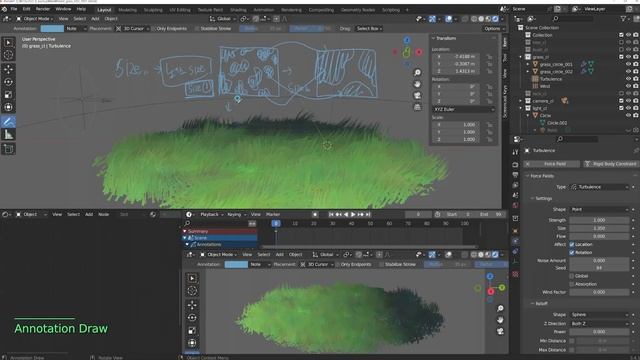The image size is (640, 360).
Task: Hide Wind object in outliner viewport
Action: point(629,86)
